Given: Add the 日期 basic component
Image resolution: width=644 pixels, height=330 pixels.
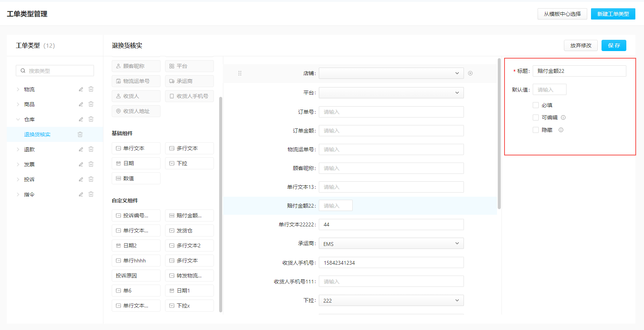Looking at the screenshot, I should pos(136,163).
